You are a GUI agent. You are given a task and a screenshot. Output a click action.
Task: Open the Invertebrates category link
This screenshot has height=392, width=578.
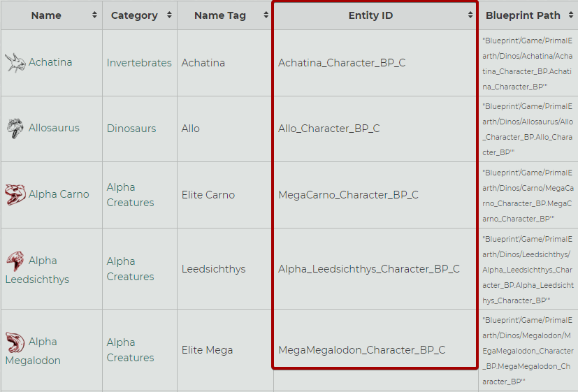pos(139,63)
